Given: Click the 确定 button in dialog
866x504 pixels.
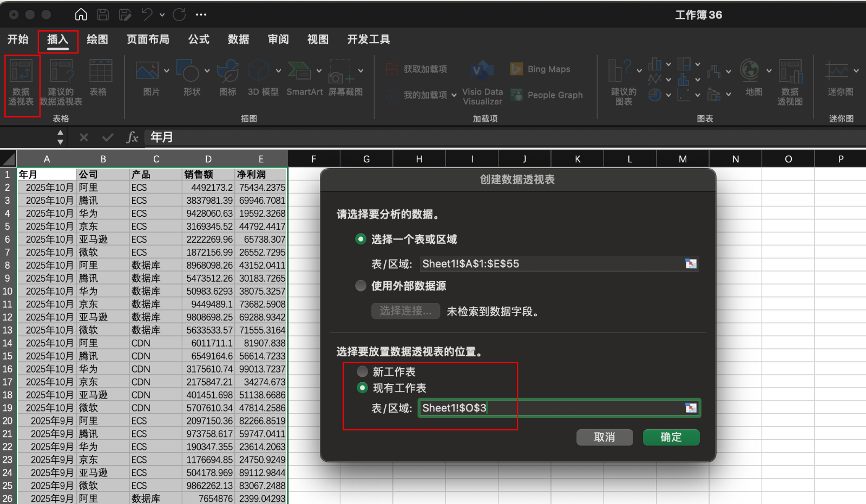Looking at the screenshot, I should (x=671, y=437).
